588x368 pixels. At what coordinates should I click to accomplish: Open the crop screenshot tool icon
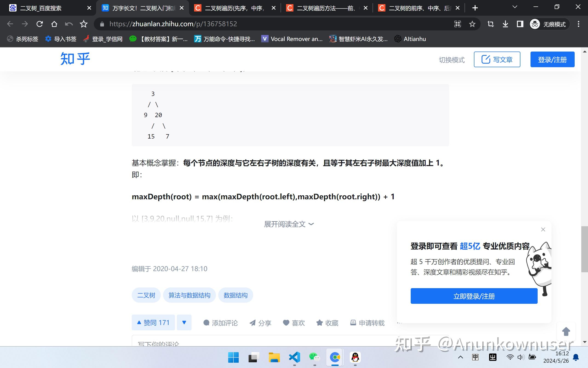(490, 24)
